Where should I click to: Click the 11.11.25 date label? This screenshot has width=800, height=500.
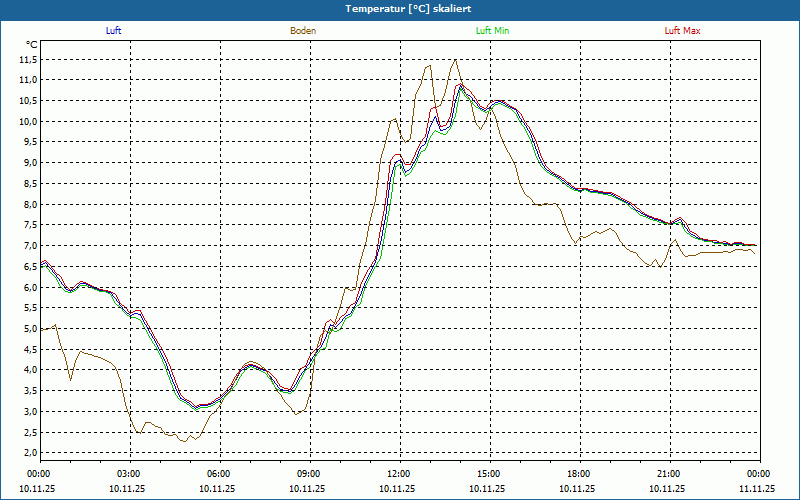[x=757, y=489]
